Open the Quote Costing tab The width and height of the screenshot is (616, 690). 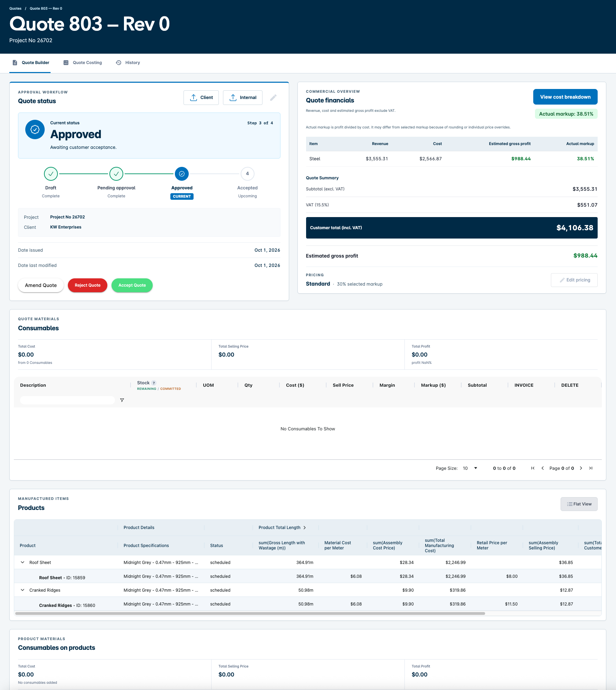pyautogui.click(x=83, y=63)
